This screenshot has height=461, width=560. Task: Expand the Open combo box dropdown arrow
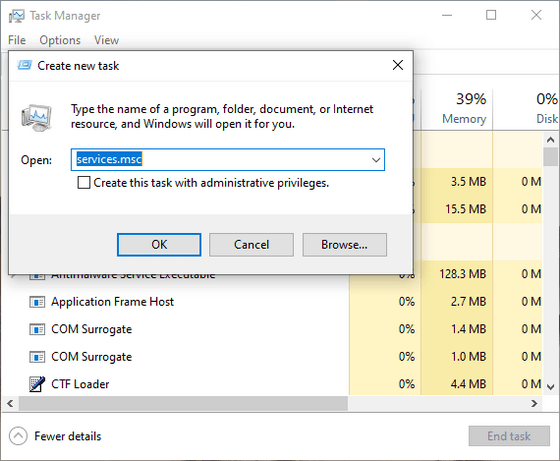376,160
